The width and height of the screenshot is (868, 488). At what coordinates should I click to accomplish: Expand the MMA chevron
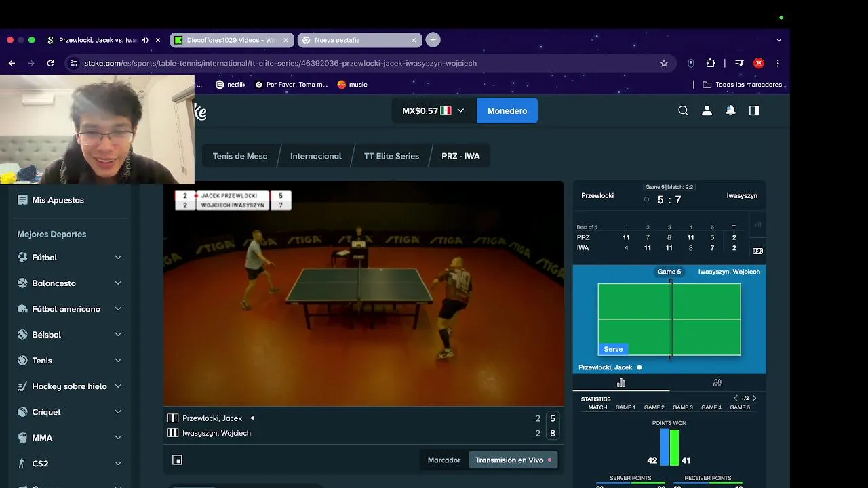coord(118,438)
